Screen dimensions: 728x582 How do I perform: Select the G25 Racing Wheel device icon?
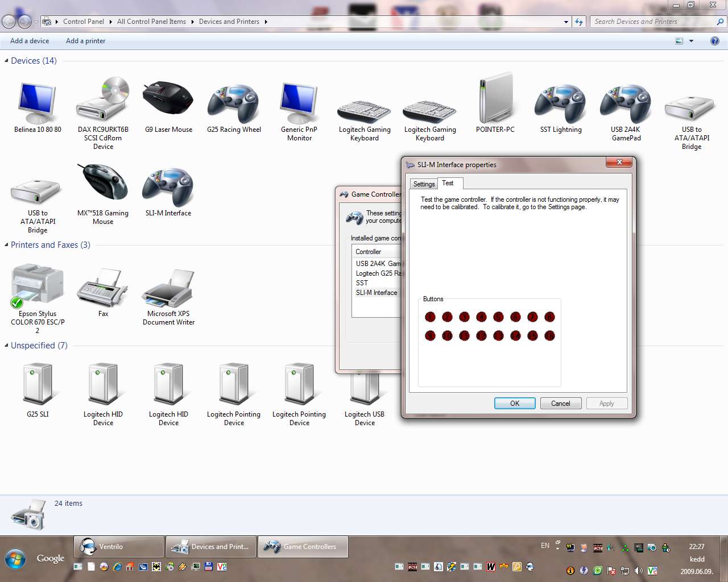pyautogui.click(x=234, y=102)
